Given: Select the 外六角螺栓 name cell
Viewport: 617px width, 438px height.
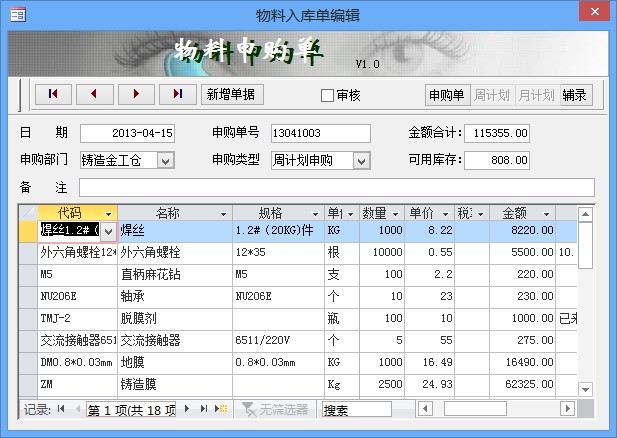Looking at the screenshot, I should (175, 253).
